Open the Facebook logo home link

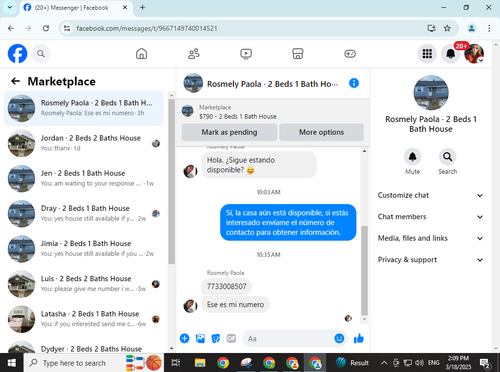17,54
